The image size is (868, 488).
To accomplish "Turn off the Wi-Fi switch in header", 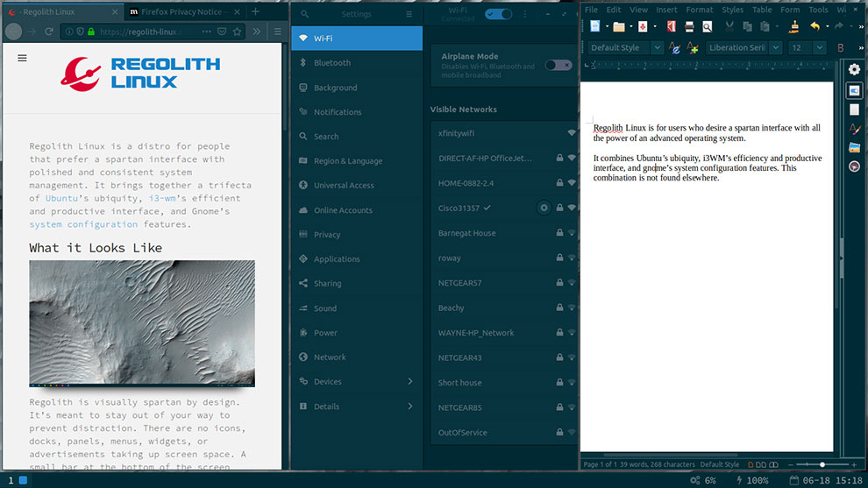I will tap(498, 14).
